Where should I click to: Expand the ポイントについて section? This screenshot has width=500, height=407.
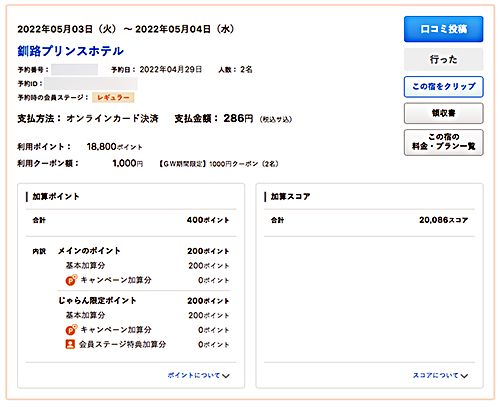pyautogui.click(x=199, y=375)
